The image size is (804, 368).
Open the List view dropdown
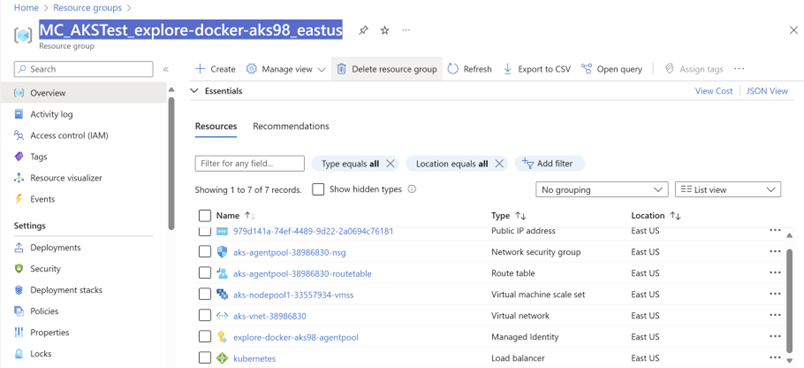tap(728, 190)
